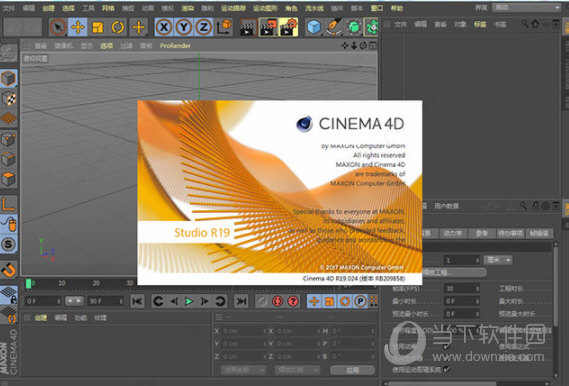Click the FPS value field showing 30
This screenshot has width=569, height=386.
click(x=462, y=288)
